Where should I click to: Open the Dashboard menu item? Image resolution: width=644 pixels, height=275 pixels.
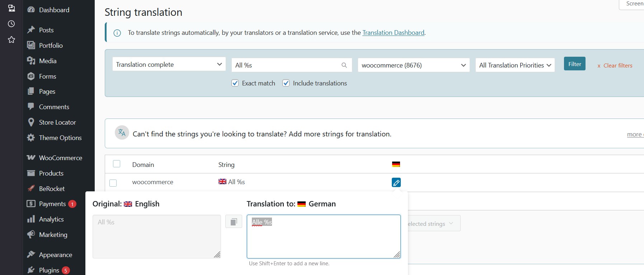[x=54, y=10]
